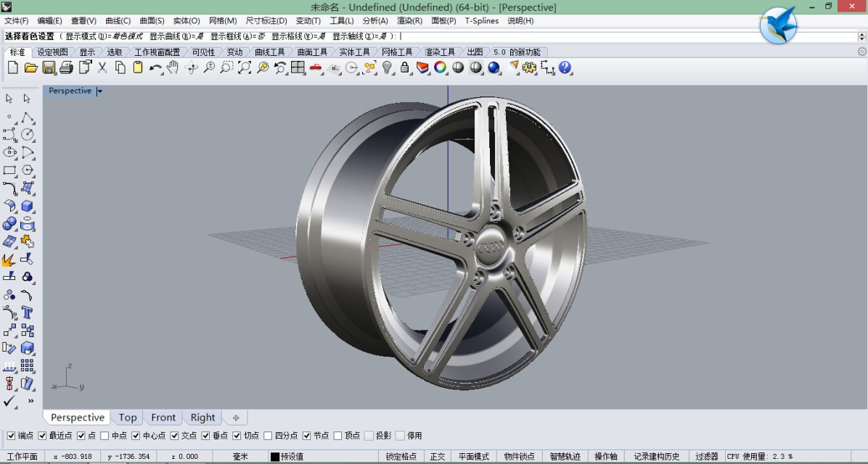Uncheck the 节点 osnap checkbox
Image resolution: width=868 pixels, height=464 pixels.
[x=307, y=436]
